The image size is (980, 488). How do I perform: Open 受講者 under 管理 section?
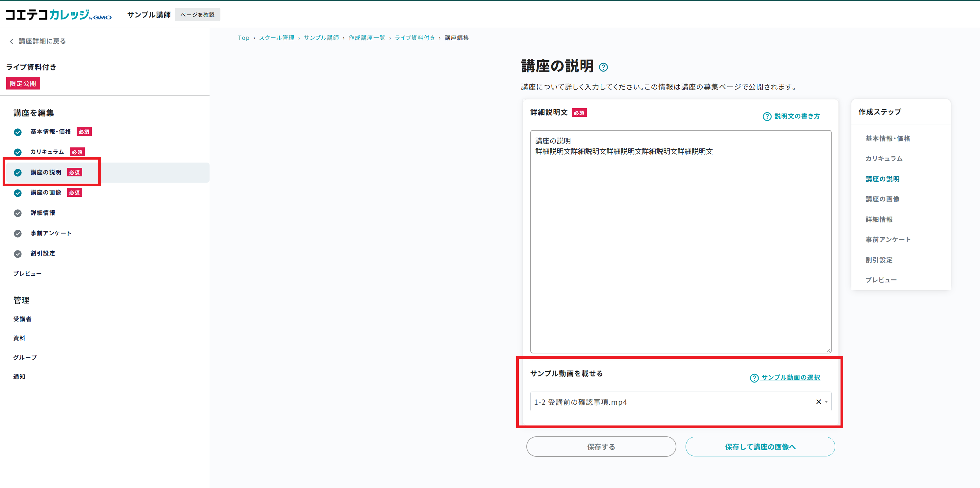(22, 319)
